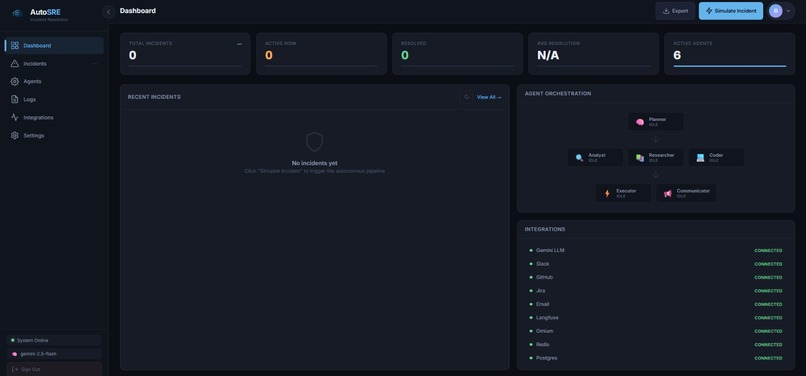Image resolution: width=806 pixels, height=376 pixels.
Task: Click the lightning icon in Simulate Incident
Action: coord(709,11)
